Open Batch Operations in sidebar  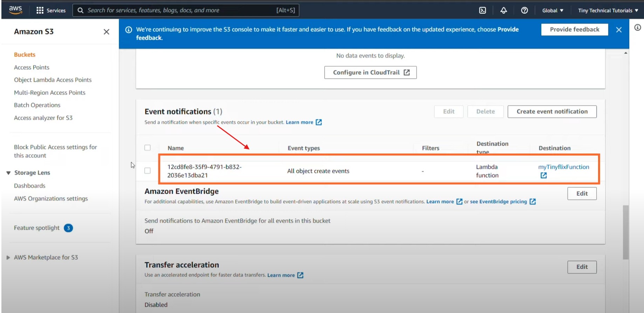[37, 105]
